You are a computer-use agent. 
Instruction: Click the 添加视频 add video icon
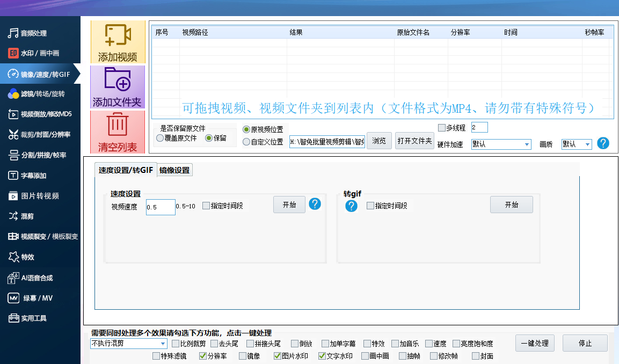click(118, 37)
